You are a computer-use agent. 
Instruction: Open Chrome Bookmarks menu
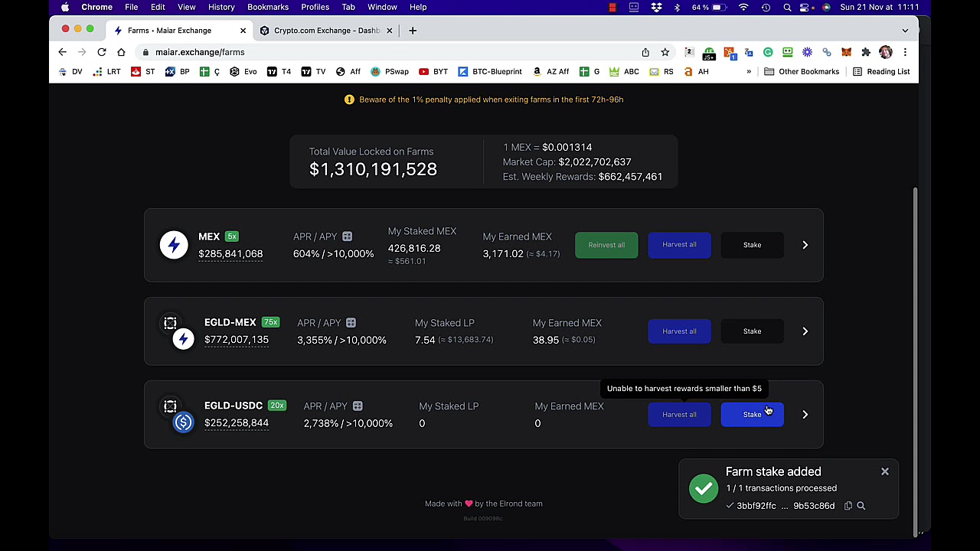click(x=268, y=7)
